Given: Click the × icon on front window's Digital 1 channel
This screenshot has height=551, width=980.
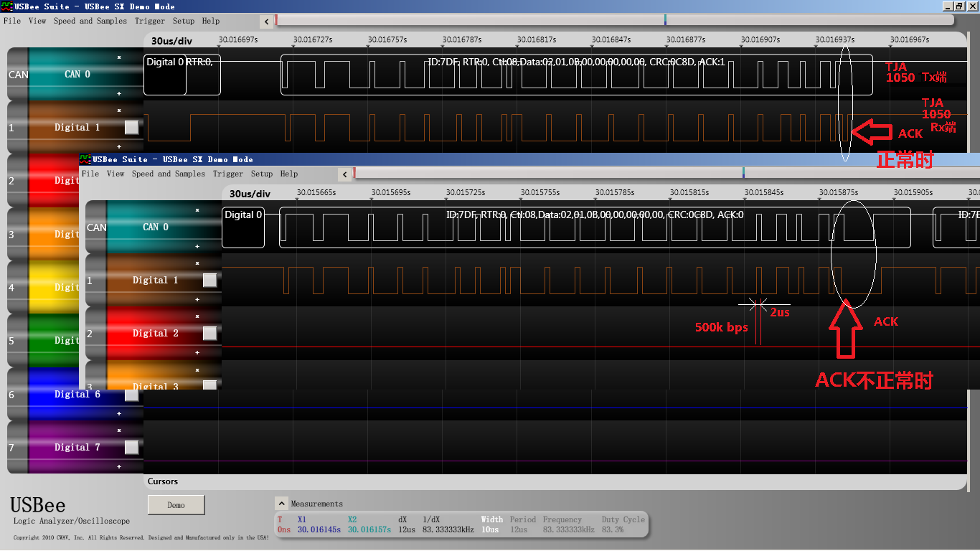Looking at the screenshot, I should coord(197,263).
